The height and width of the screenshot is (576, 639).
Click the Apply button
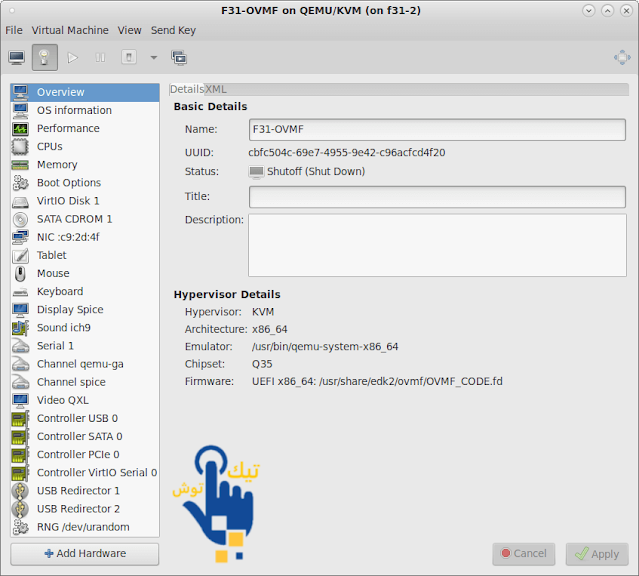pyautogui.click(x=597, y=554)
